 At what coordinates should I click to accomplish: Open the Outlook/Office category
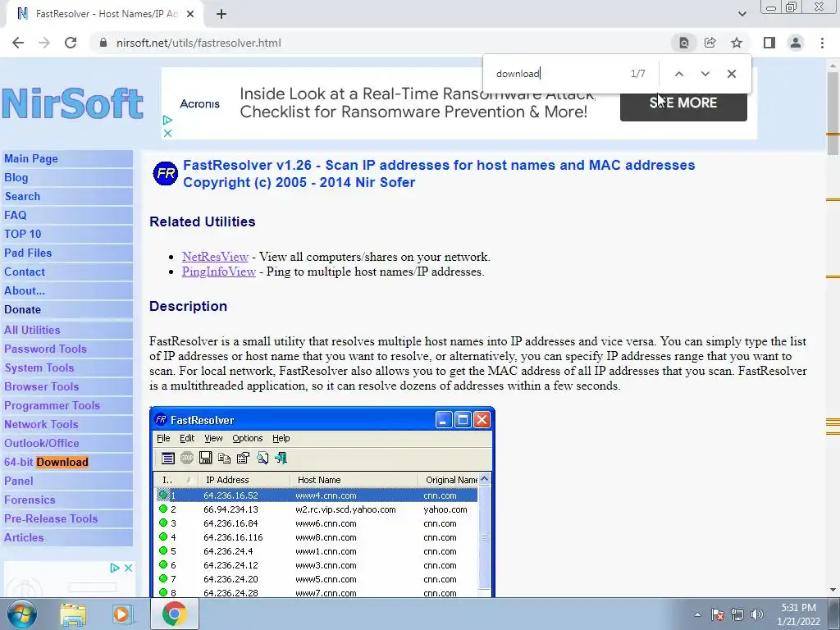pyautogui.click(x=41, y=443)
